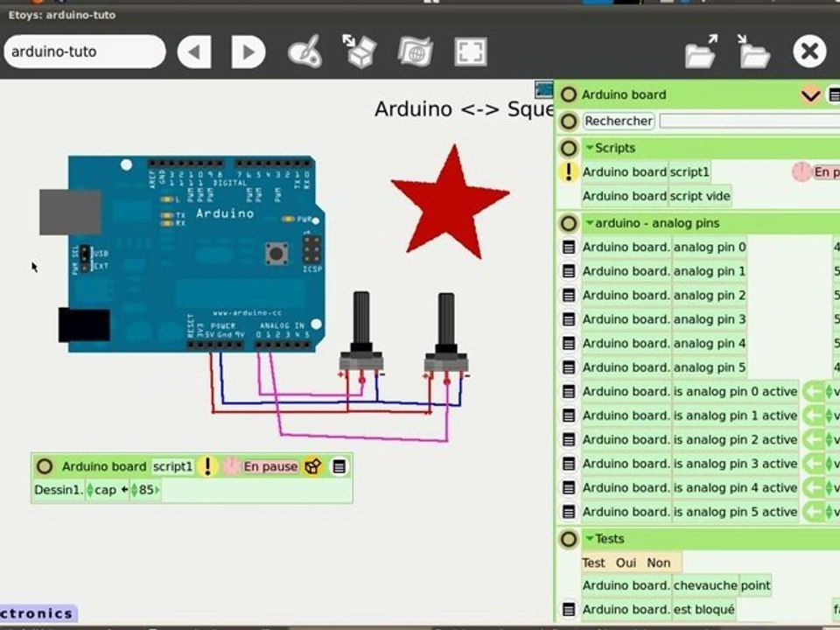The image size is (840, 630).
Task: Open menu icon for is analog pin 2 active
Action: point(569,440)
